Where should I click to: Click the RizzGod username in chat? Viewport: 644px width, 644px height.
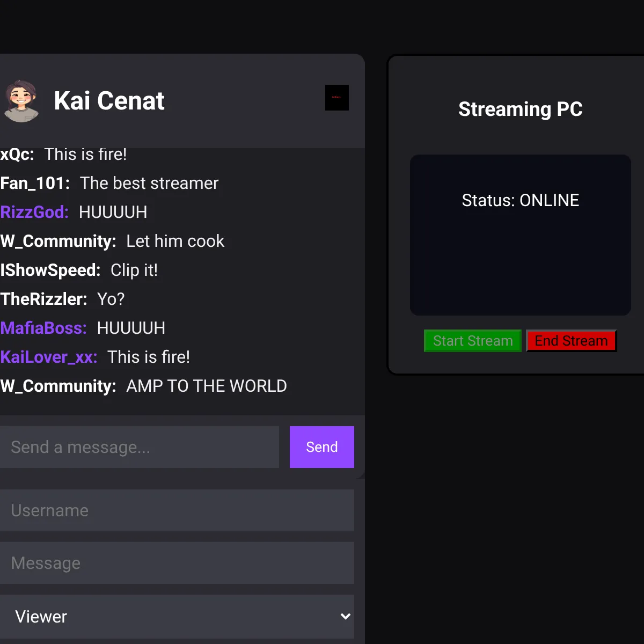pos(34,212)
